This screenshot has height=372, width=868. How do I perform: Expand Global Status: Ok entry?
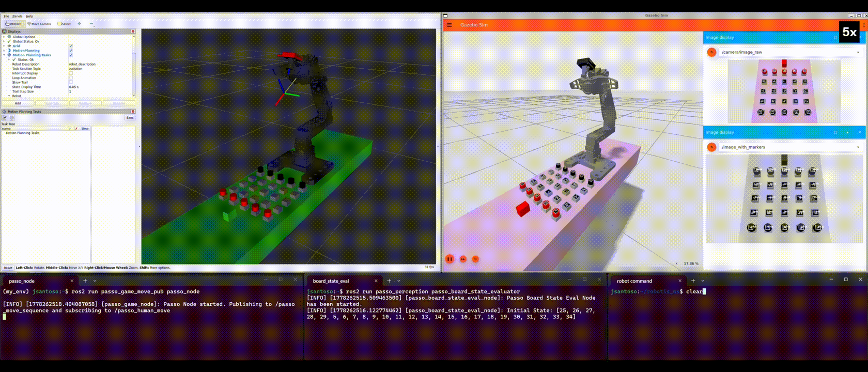[4, 41]
